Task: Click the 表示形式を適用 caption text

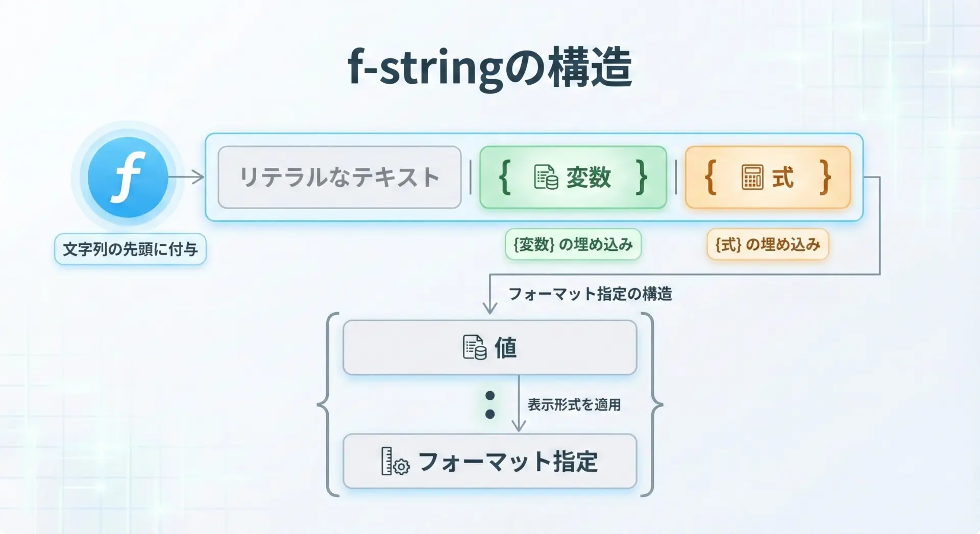Action: (574, 404)
